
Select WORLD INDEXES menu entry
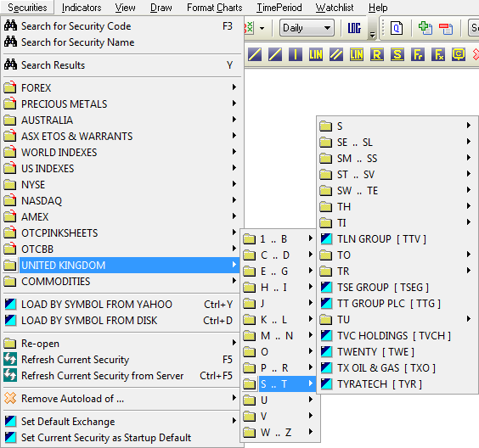tap(121, 152)
